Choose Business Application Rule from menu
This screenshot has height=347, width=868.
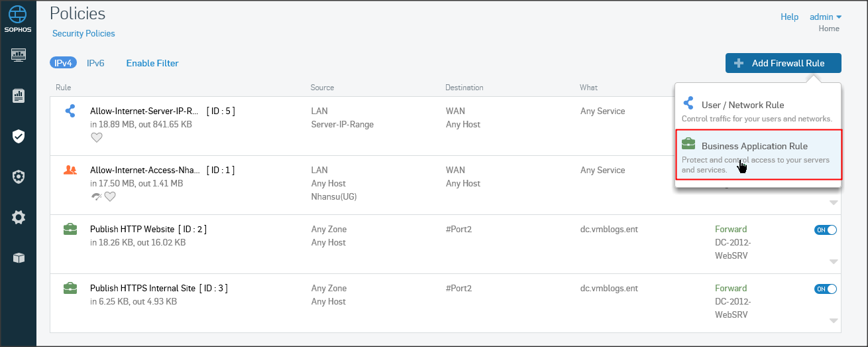(754, 146)
